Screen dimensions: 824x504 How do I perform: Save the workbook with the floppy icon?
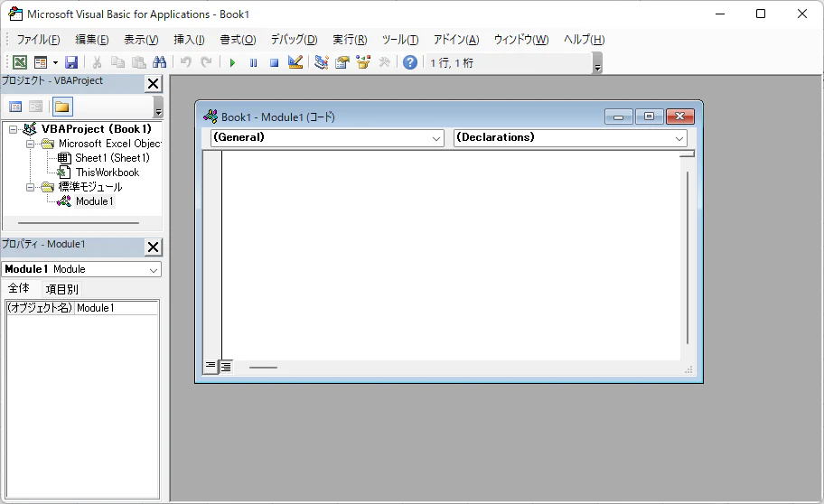(71, 62)
